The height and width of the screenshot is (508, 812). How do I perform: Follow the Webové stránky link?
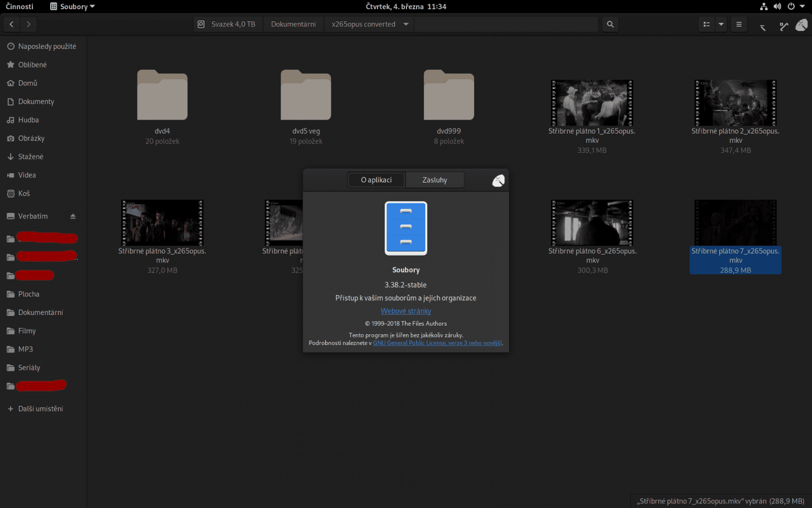(405, 310)
